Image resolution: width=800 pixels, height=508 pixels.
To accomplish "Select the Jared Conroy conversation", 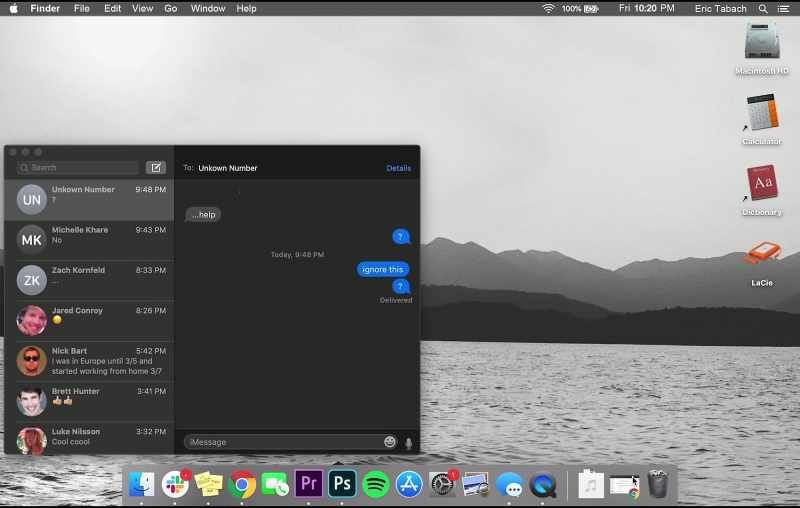I will pyautogui.click(x=89, y=320).
